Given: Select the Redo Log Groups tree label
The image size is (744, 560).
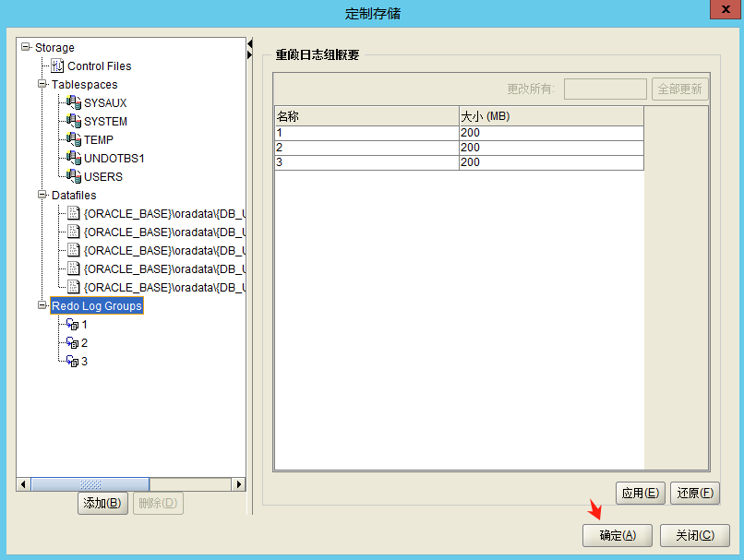Looking at the screenshot, I should (x=97, y=306).
